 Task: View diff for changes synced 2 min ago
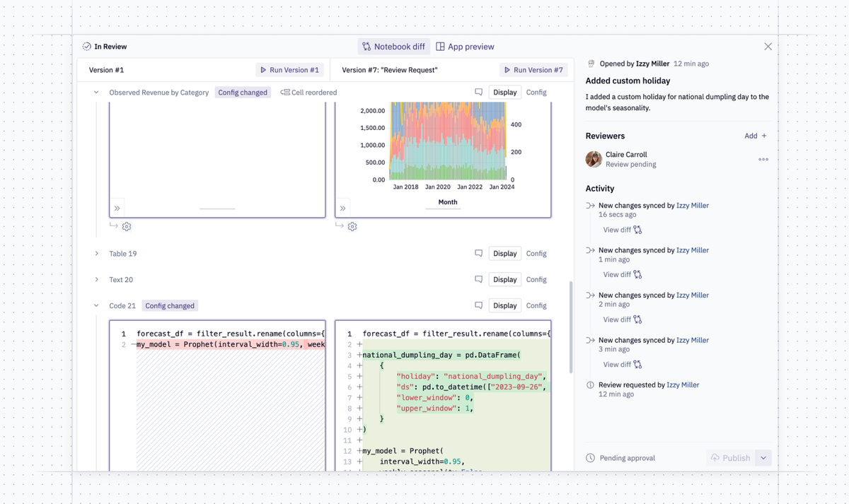(623, 320)
